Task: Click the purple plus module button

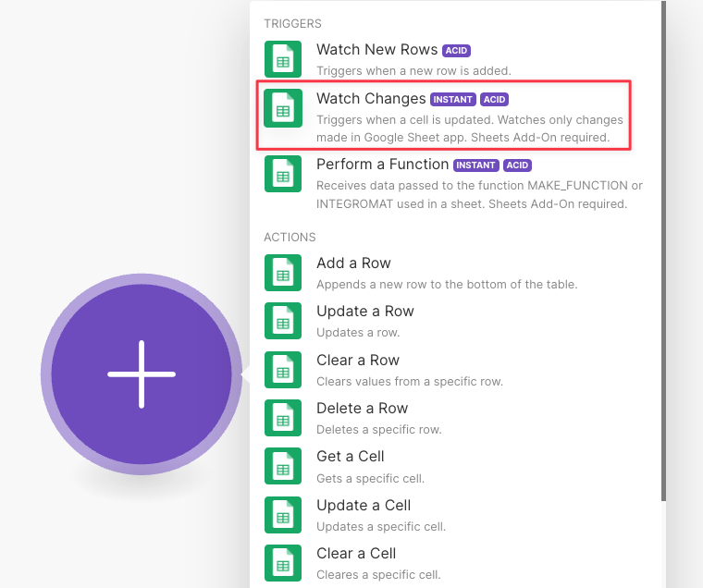Action: pyautogui.click(x=142, y=374)
